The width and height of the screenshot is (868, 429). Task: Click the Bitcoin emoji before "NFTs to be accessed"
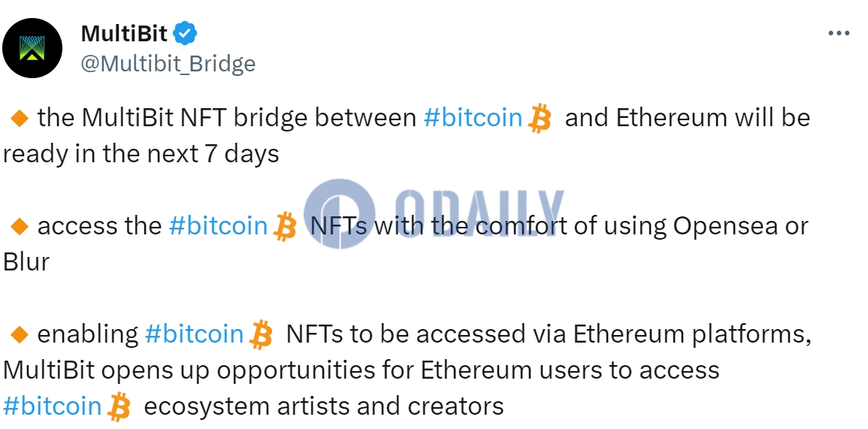tap(261, 334)
